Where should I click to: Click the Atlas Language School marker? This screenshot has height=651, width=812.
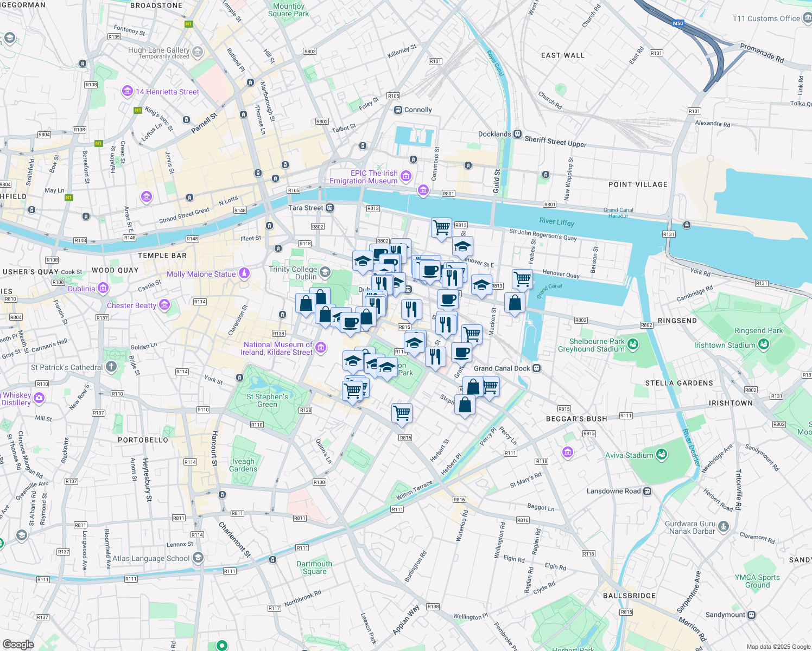(x=199, y=558)
